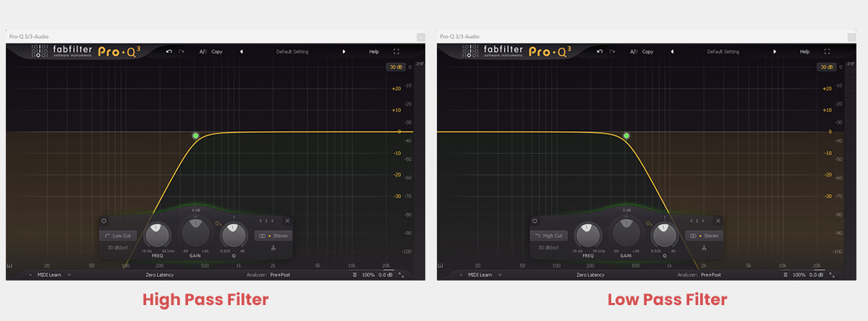Click split band scissors in High Cut panel
Screen dimensions: 868x321
[705, 248]
